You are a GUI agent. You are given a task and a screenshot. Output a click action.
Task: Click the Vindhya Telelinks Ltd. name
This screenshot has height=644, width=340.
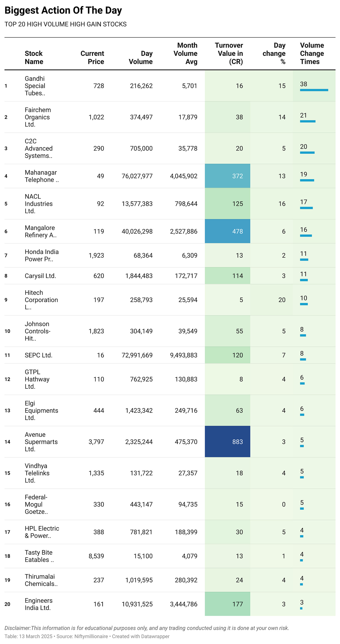[37, 473]
